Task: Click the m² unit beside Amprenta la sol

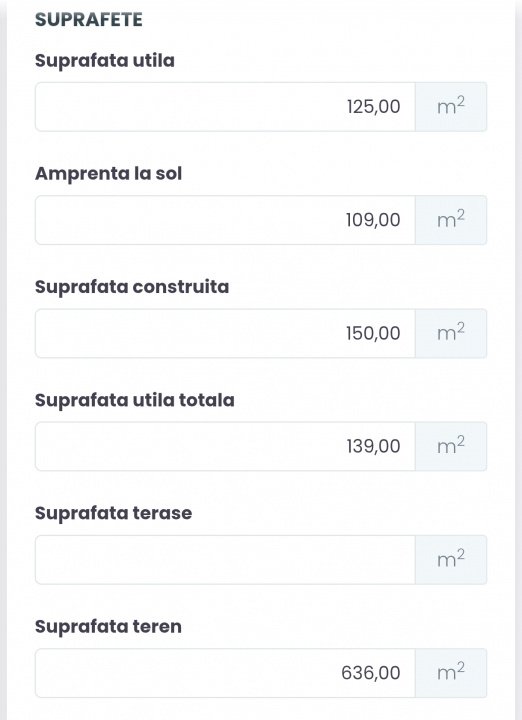Action: pyautogui.click(x=451, y=220)
